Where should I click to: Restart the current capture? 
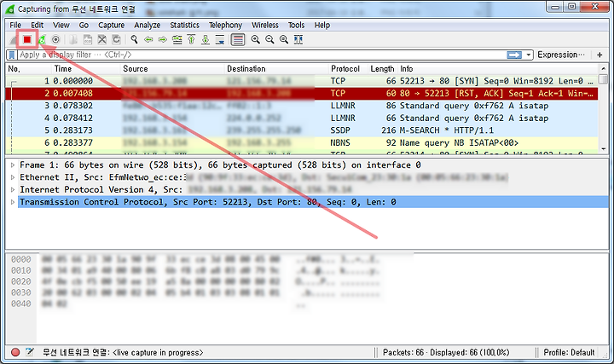point(42,39)
